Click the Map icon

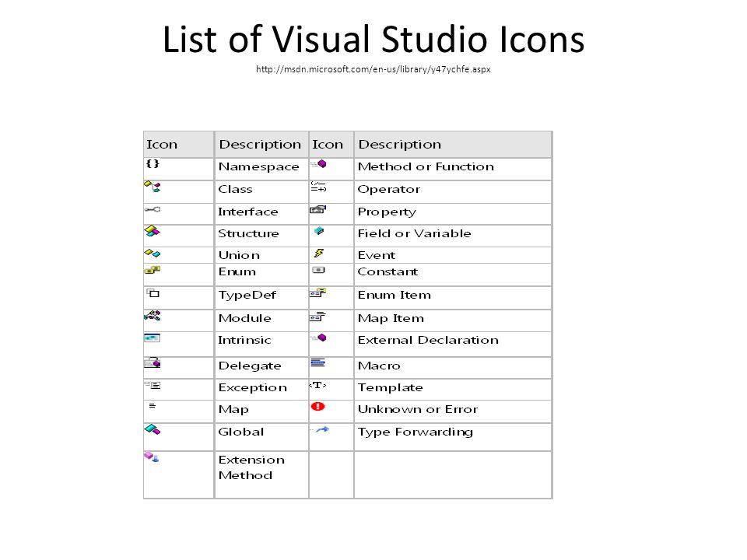(153, 406)
